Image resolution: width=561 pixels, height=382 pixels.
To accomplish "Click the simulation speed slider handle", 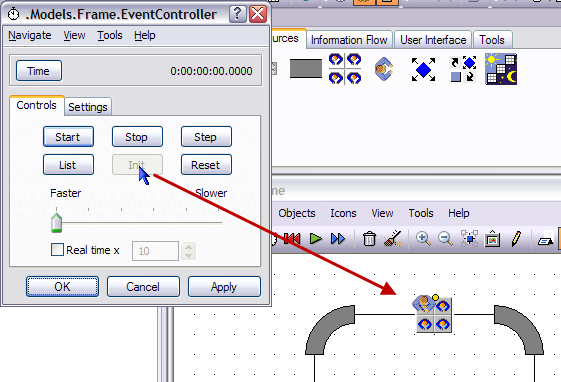I will pos(57,223).
